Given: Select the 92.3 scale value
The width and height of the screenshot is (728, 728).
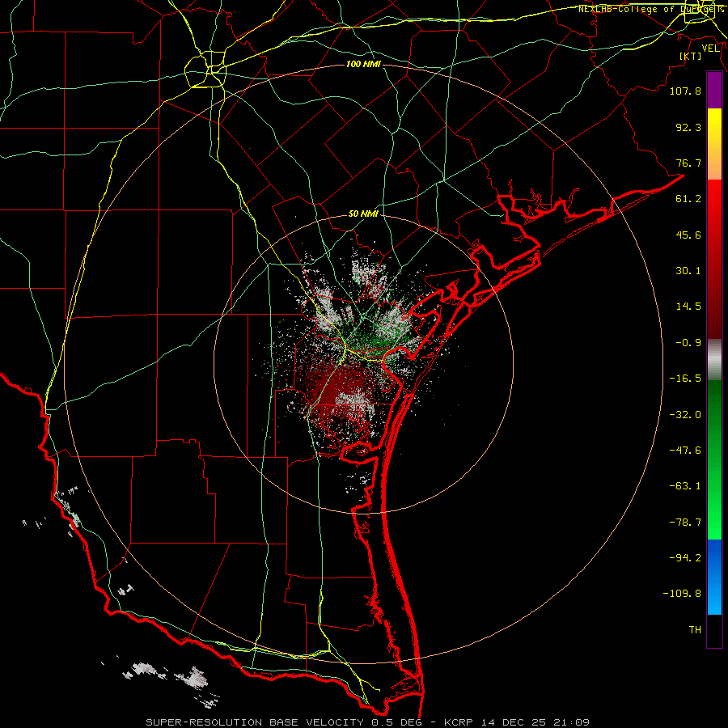Looking at the screenshot, I should [x=688, y=127].
